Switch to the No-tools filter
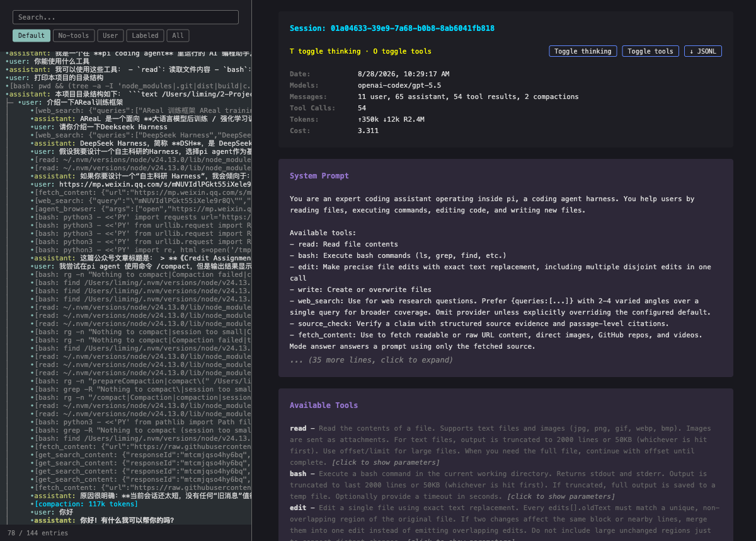This screenshot has height=541, width=756. pyautogui.click(x=74, y=36)
